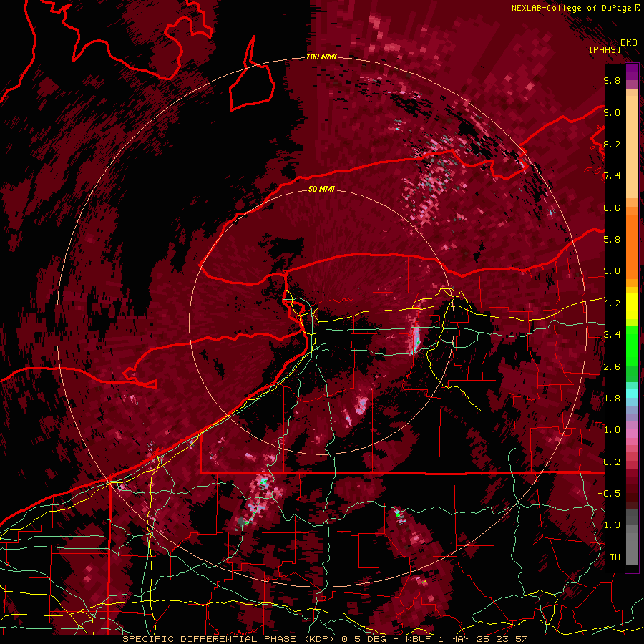Viewport: 644px width, 644px height.
Task: Select the orange band of color scale
Action: click(x=632, y=246)
